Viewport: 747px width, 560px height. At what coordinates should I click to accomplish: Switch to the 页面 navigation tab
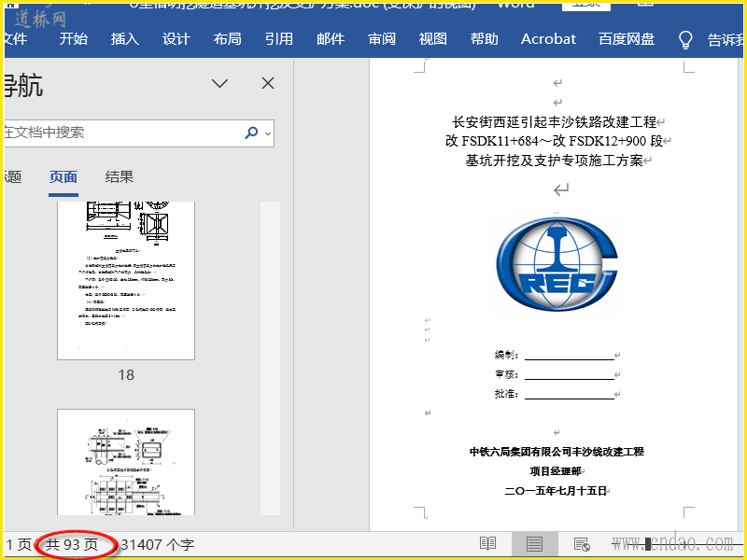63,177
